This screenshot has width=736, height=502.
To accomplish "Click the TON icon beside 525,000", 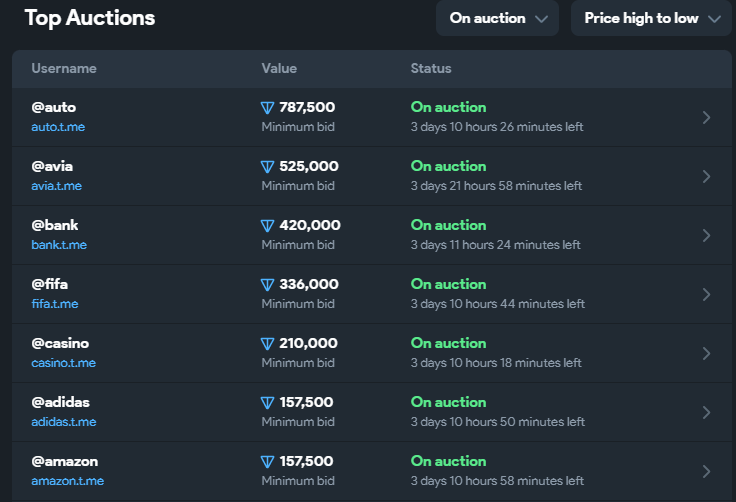I will (267, 167).
